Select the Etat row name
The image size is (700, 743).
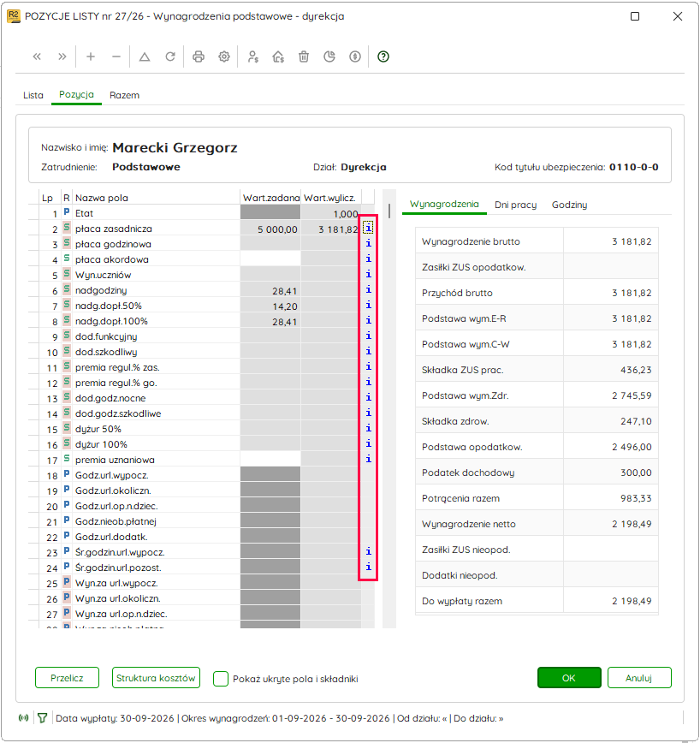85,213
